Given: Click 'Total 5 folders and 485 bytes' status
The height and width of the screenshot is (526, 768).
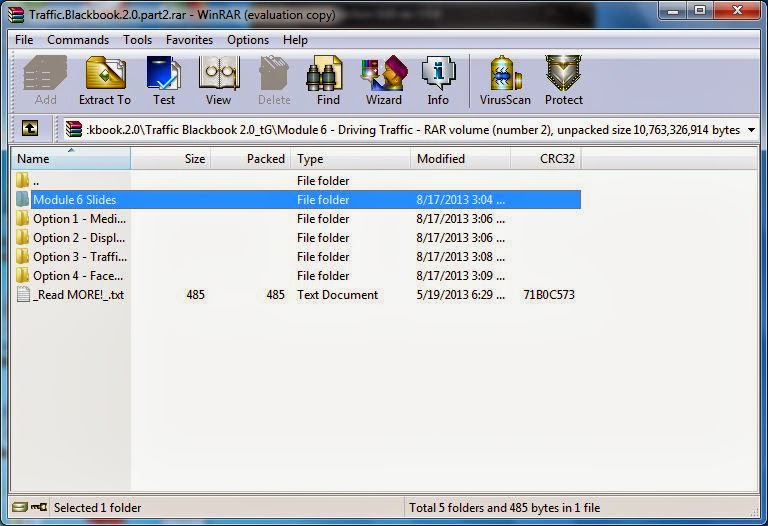Looking at the screenshot, I should 504,508.
